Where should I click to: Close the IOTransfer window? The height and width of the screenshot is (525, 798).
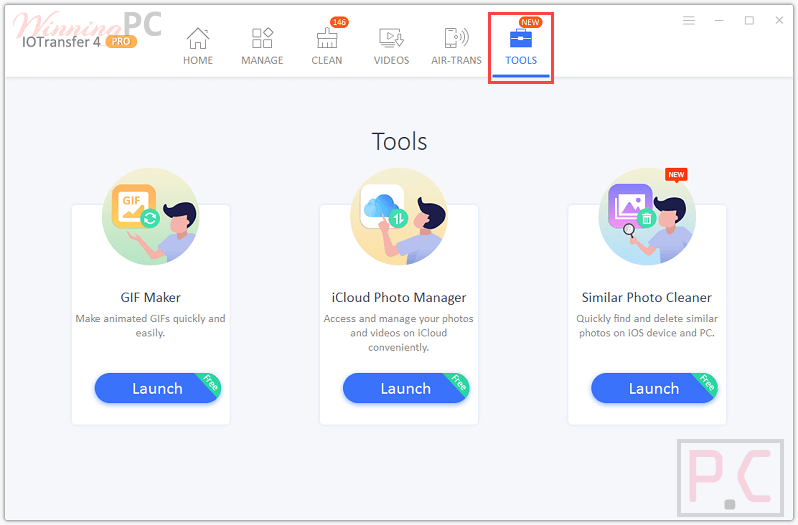[x=779, y=20]
